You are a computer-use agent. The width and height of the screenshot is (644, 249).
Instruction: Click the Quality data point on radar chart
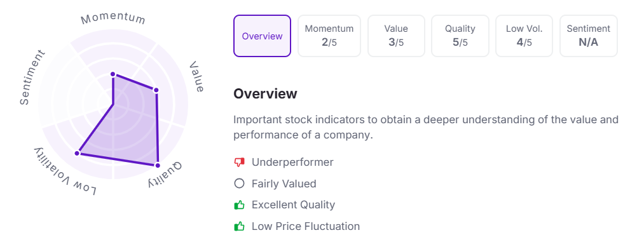[x=157, y=165]
